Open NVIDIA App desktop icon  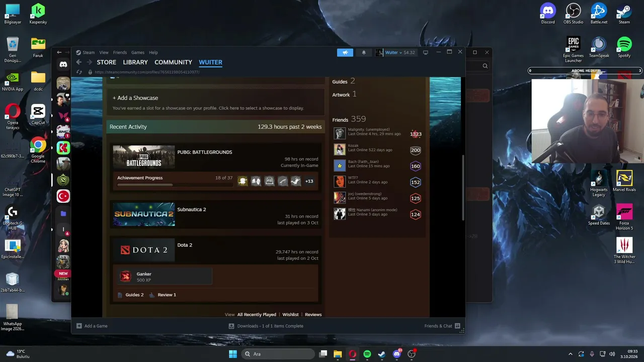point(12,81)
